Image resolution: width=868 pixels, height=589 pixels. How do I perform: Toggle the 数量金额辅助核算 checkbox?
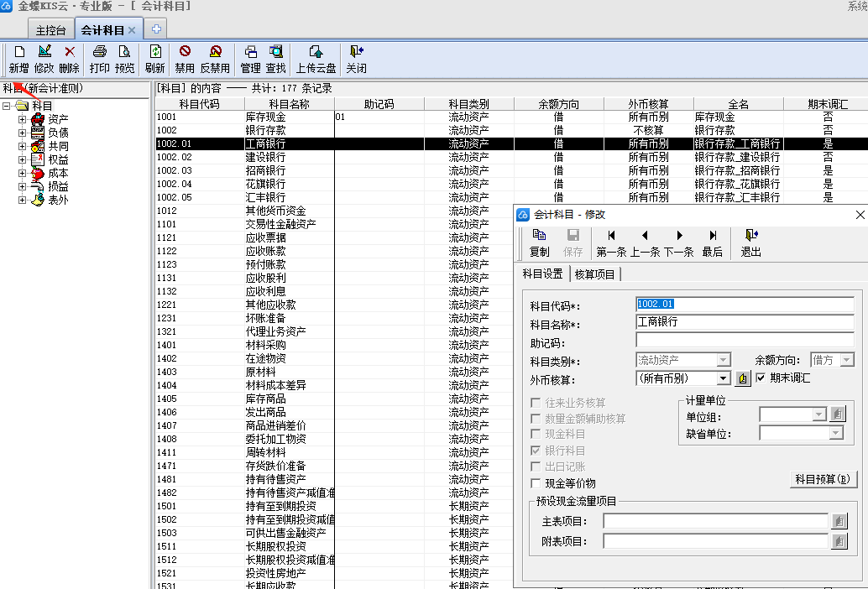point(536,419)
